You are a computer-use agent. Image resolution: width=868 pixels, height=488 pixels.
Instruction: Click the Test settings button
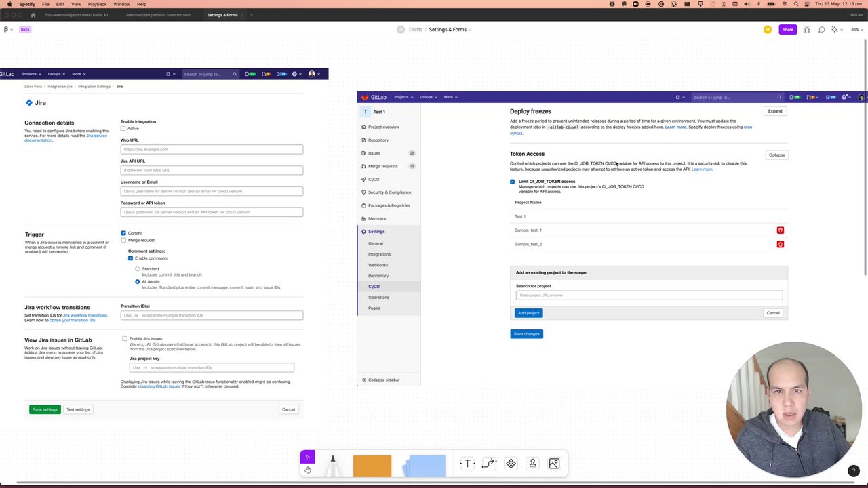78,409
